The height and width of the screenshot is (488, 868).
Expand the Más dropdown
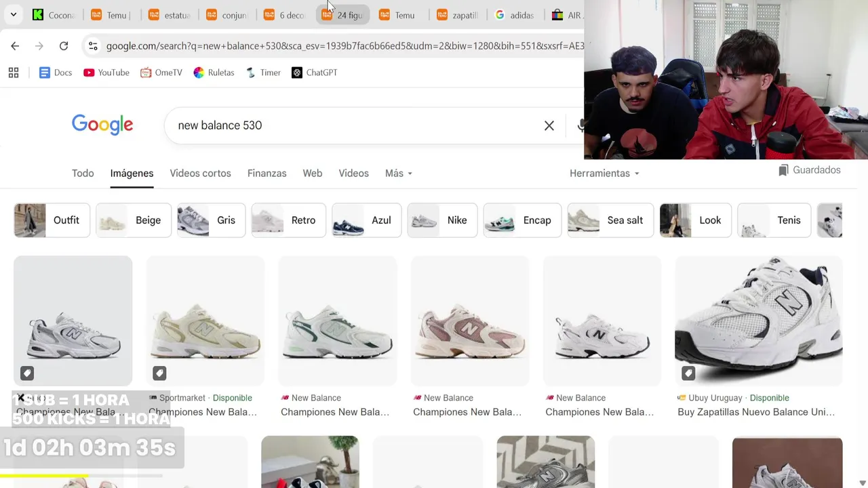(399, 174)
